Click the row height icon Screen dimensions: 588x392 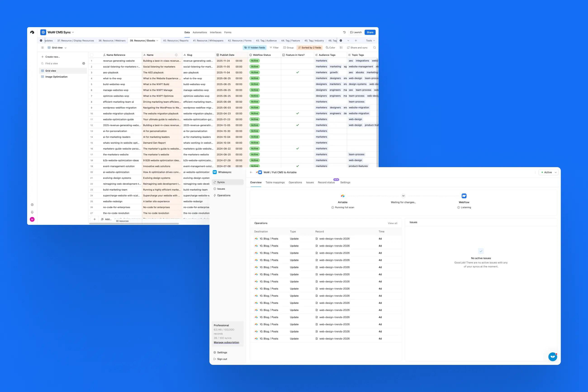[341, 48]
